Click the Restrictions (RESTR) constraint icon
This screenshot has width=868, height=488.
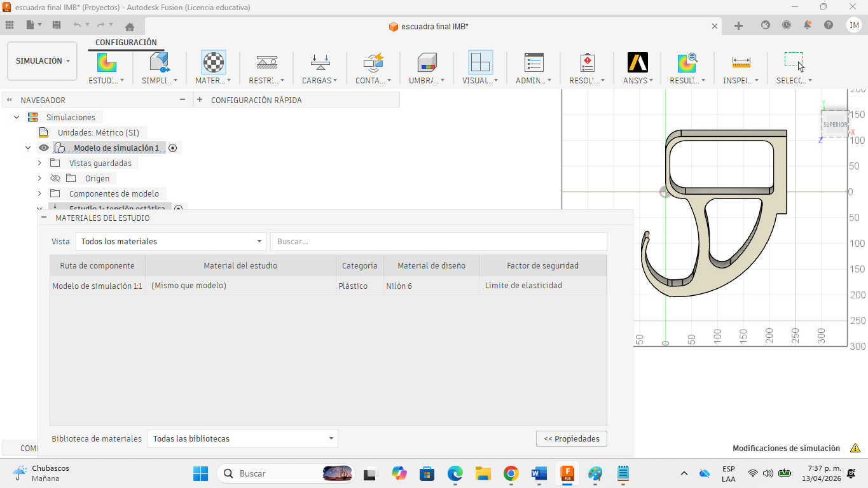coord(266,62)
